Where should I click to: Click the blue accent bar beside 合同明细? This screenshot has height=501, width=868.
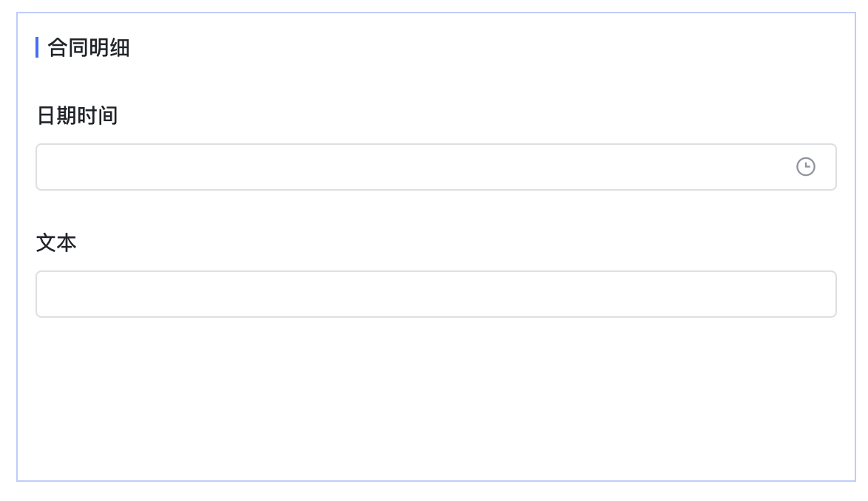37,47
